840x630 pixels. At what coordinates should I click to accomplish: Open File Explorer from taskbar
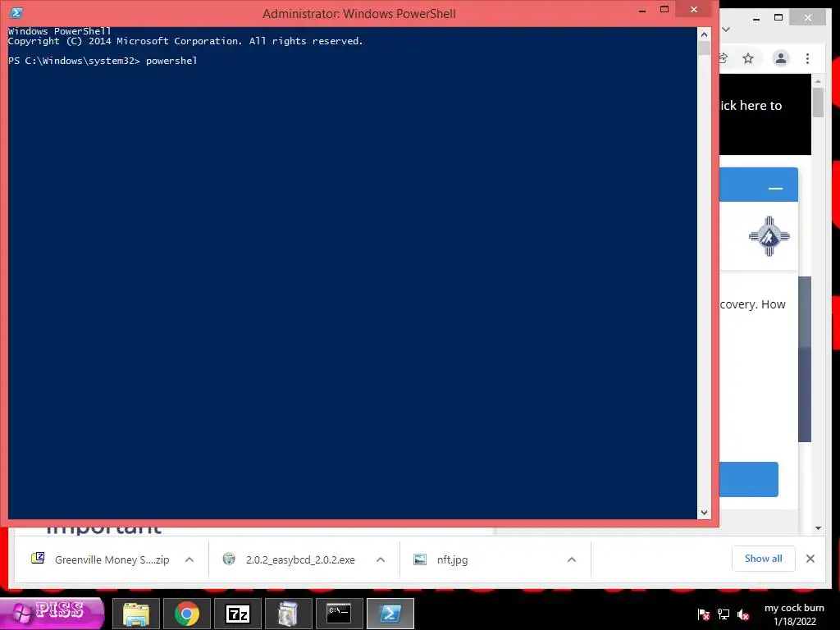pos(136,614)
